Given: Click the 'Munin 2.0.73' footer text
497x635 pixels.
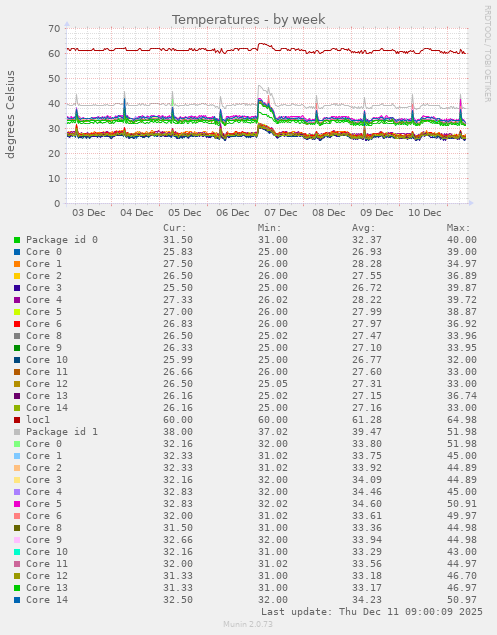Looking at the screenshot, I should tap(248, 624).
